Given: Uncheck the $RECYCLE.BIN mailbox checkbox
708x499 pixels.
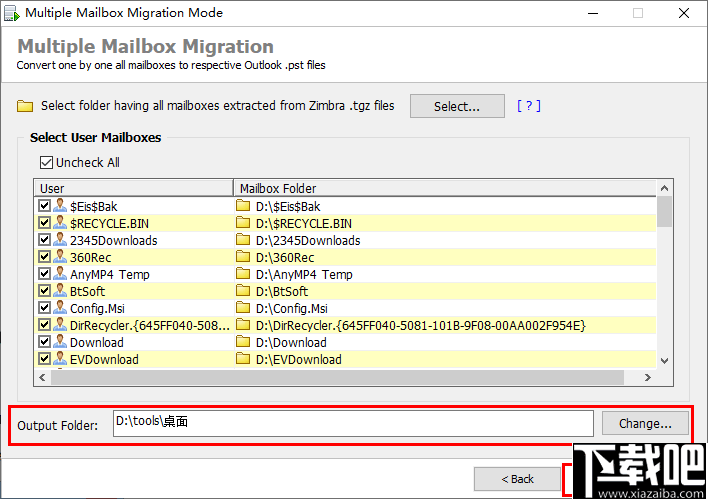Looking at the screenshot, I should tap(44, 223).
